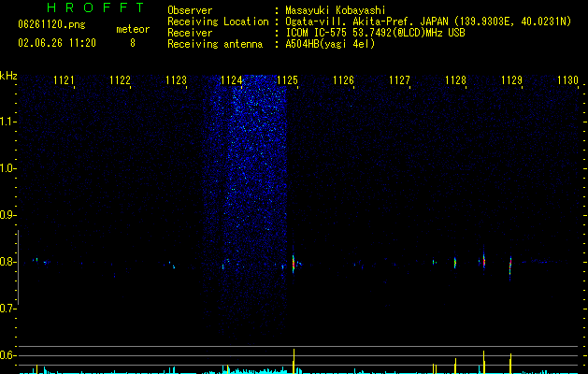
Task: Click the Observer field label
Action: (x=190, y=10)
